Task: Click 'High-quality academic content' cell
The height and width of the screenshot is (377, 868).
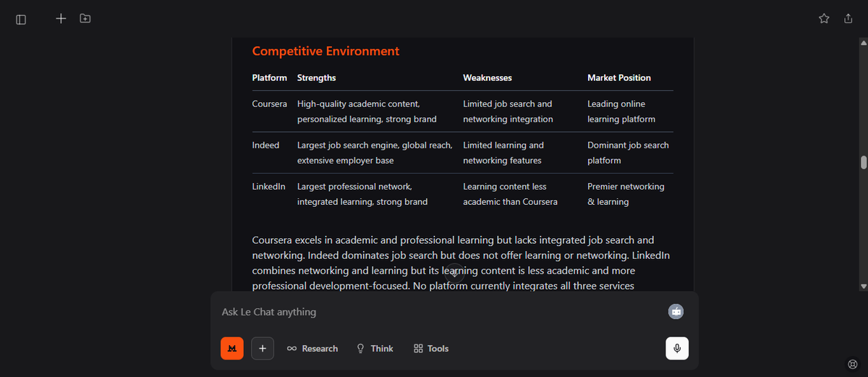Action: coord(367,111)
